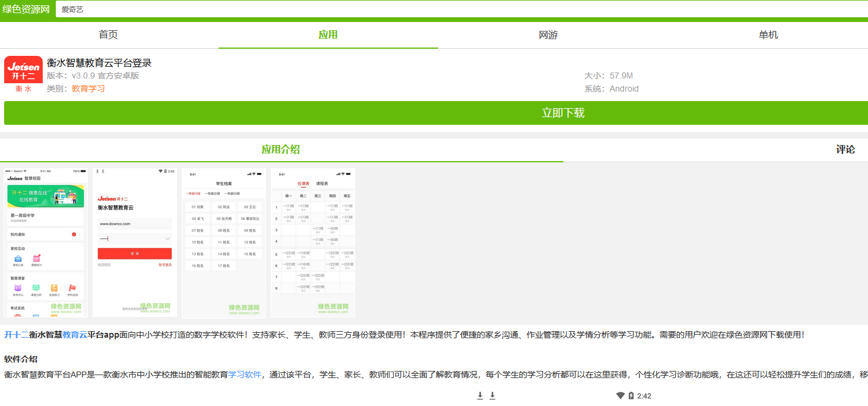Start download with the 立即下载 button

pyautogui.click(x=436, y=113)
